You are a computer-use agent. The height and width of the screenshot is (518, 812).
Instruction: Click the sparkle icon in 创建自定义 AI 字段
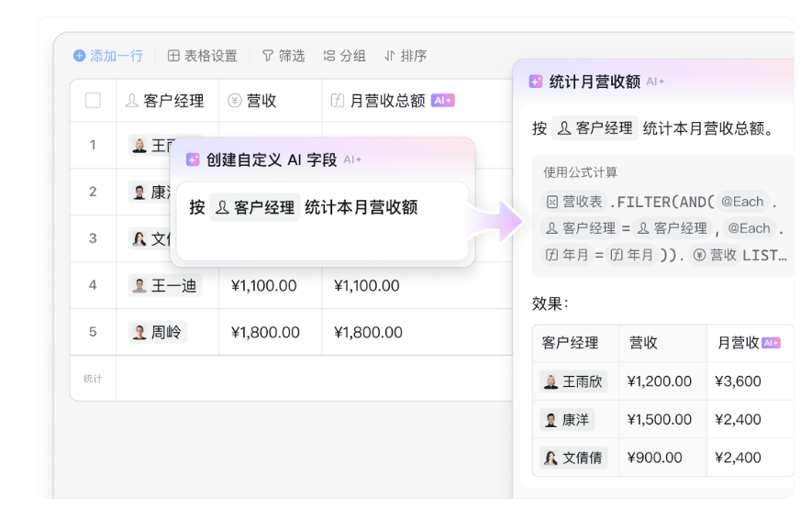click(193, 160)
